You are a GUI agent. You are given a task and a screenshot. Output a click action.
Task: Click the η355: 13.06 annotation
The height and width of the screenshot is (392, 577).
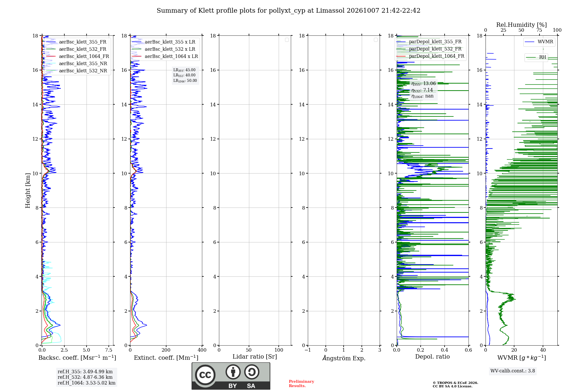click(424, 84)
